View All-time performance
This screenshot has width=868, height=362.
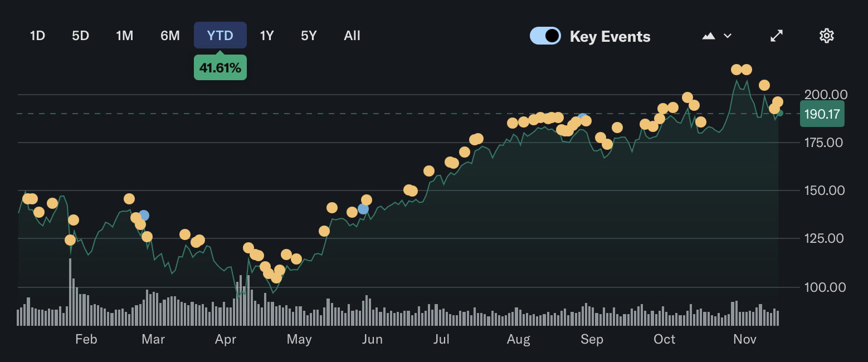tap(352, 35)
